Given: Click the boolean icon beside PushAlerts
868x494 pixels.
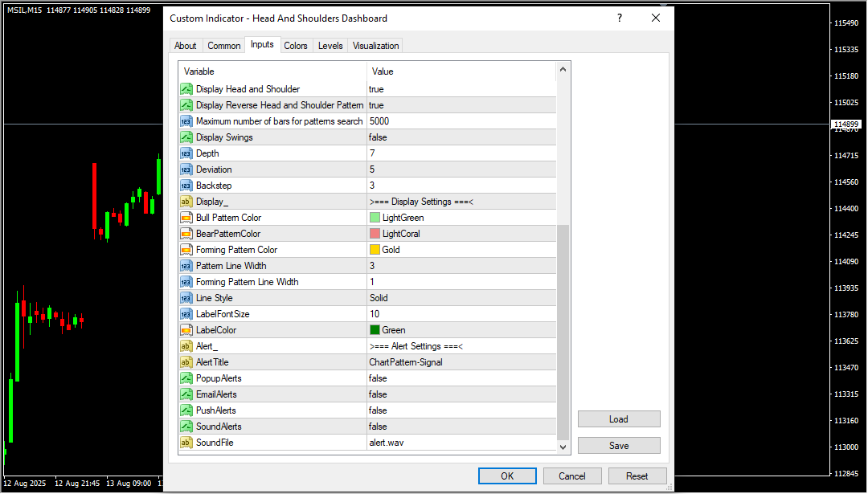Looking at the screenshot, I should [186, 410].
